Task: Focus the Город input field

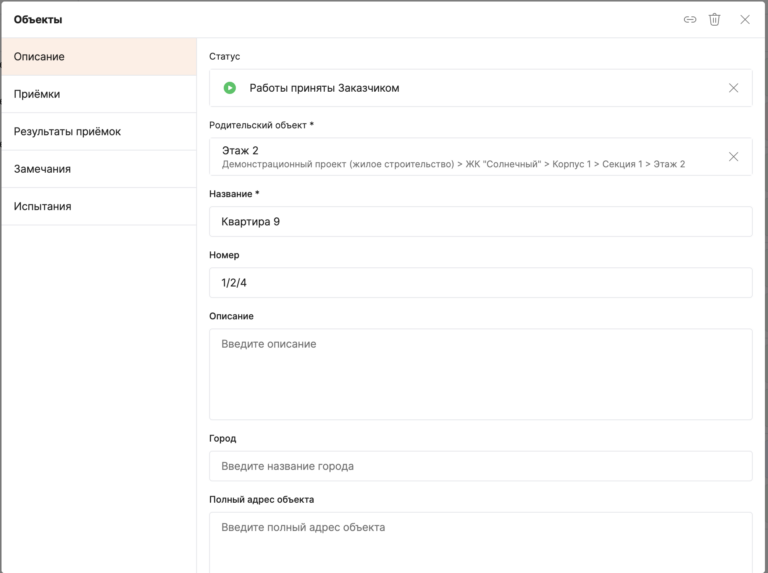Action: click(480, 466)
